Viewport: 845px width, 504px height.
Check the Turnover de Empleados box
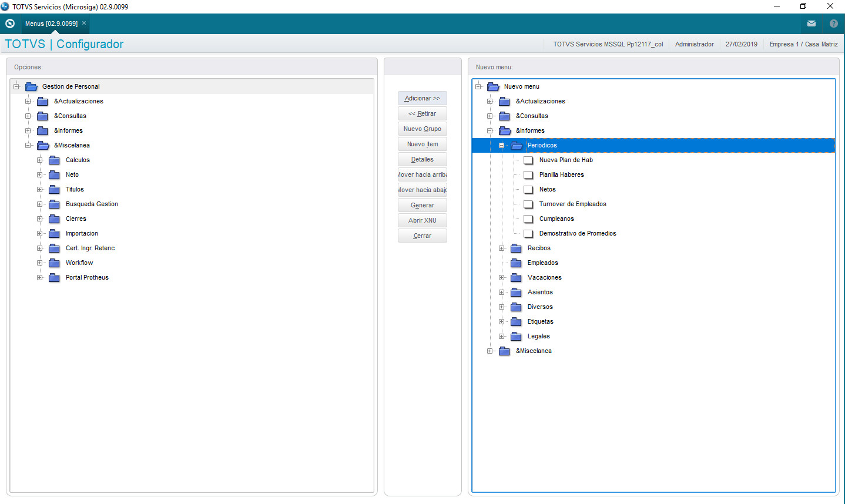pos(528,204)
